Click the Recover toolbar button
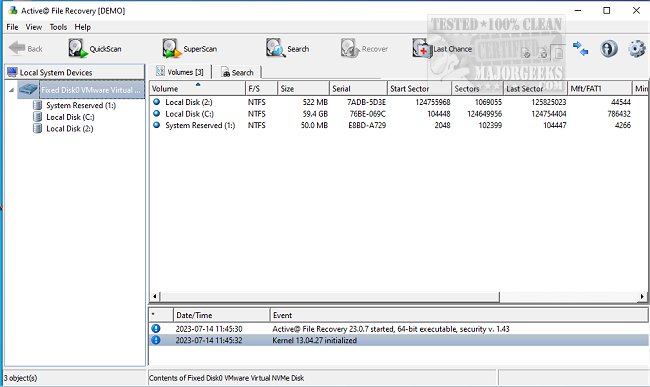 [x=364, y=48]
